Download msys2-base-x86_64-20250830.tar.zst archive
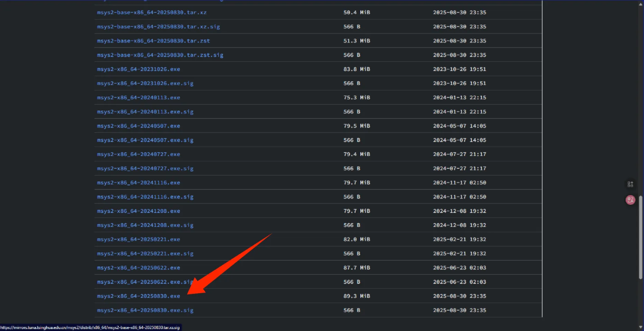The height and width of the screenshot is (331, 644). 153,41
